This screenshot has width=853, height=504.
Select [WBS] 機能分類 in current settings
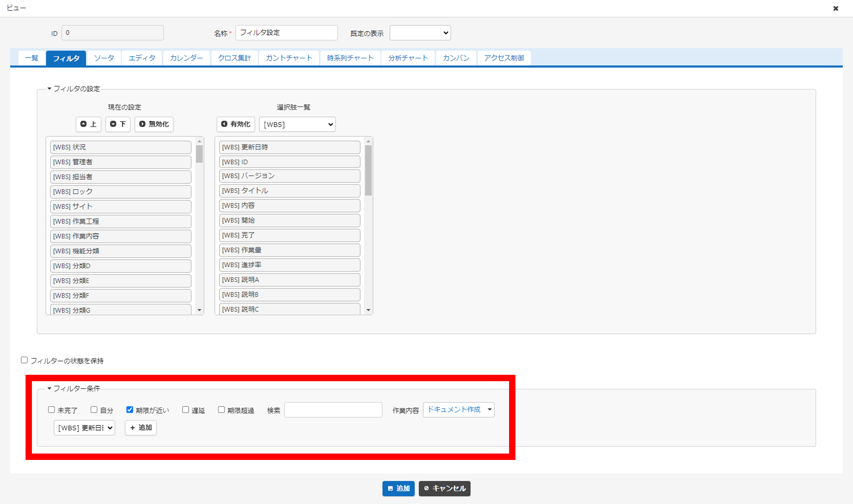(x=121, y=251)
